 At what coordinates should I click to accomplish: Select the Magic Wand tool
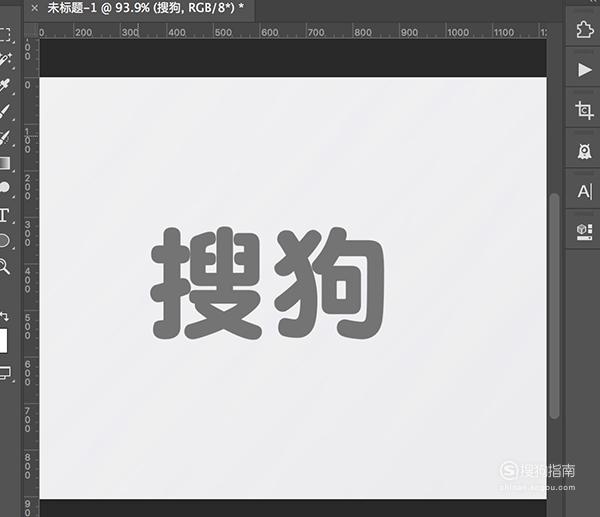pos(5,60)
